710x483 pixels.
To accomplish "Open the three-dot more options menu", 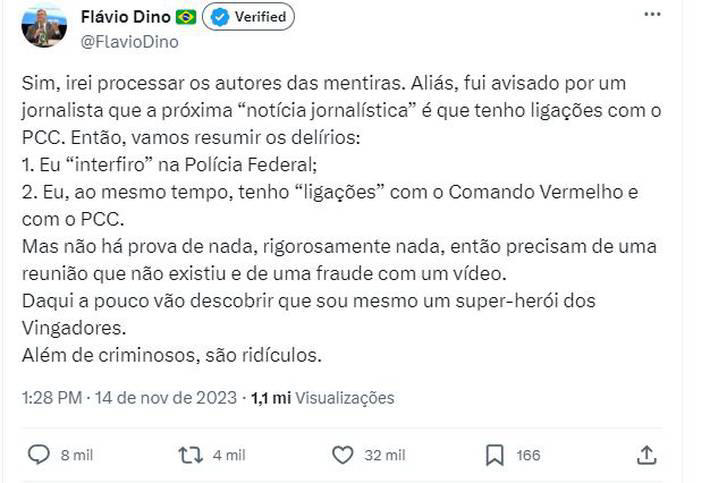I will (x=652, y=16).
